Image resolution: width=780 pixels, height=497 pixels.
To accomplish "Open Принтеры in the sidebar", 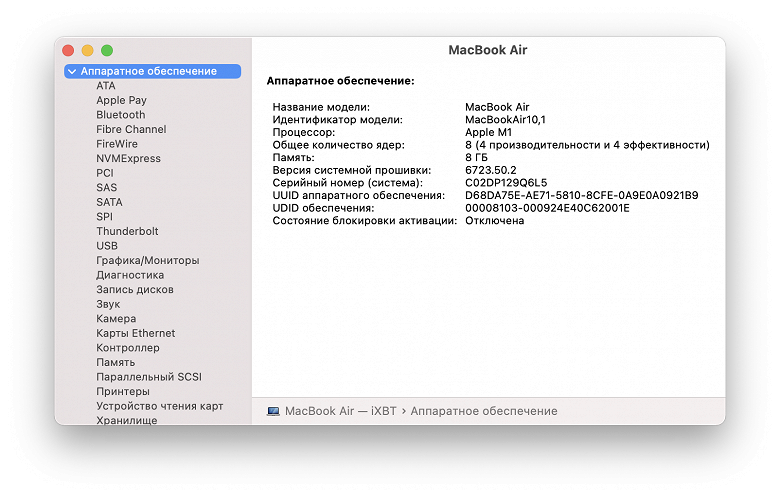I will point(123,391).
